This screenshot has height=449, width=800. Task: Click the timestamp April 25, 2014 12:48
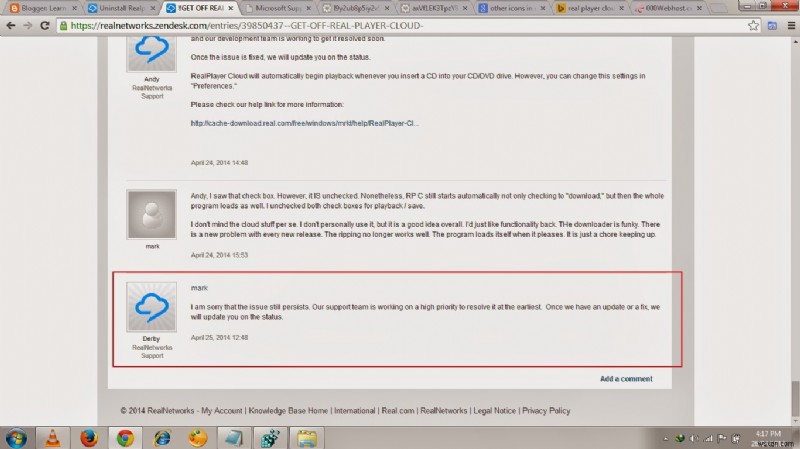(x=219, y=337)
